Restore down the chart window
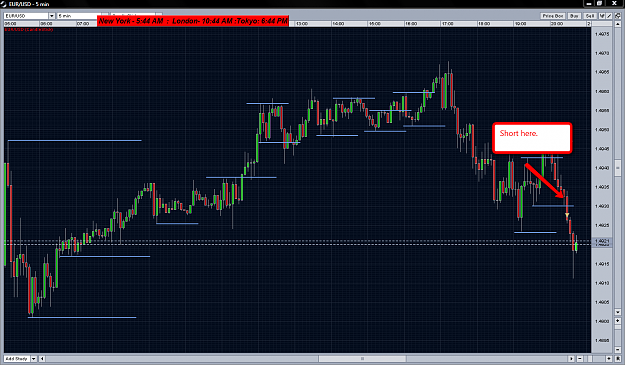 [x=599, y=4]
